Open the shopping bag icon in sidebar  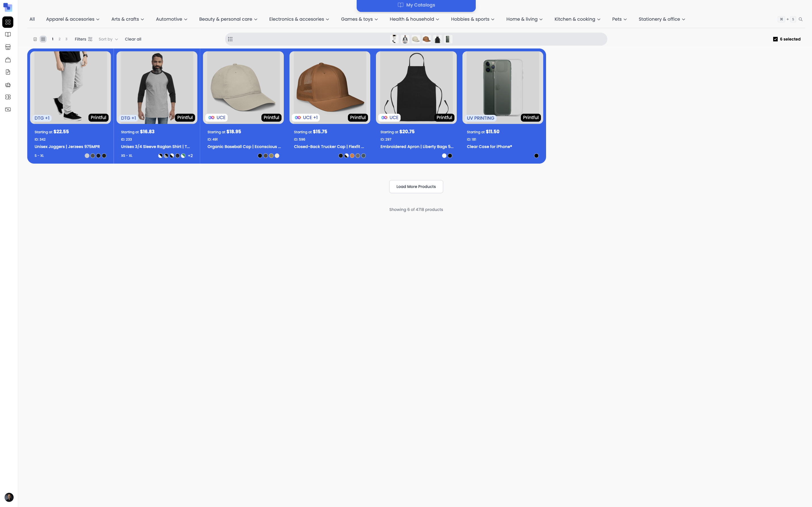8,60
